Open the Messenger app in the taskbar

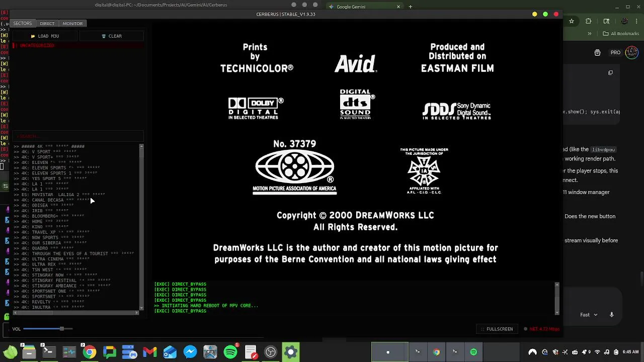point(190,352)
